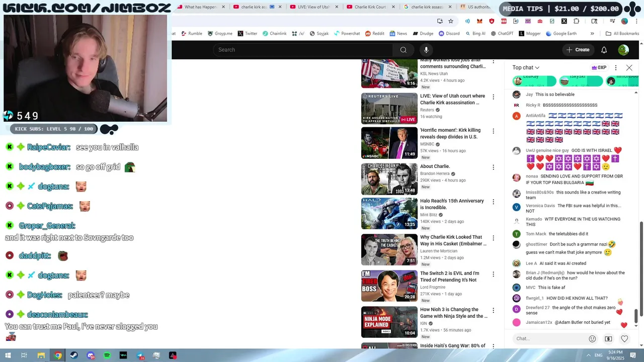
Task: Click the X extension icon in toolbar
Action: (564, 21)
